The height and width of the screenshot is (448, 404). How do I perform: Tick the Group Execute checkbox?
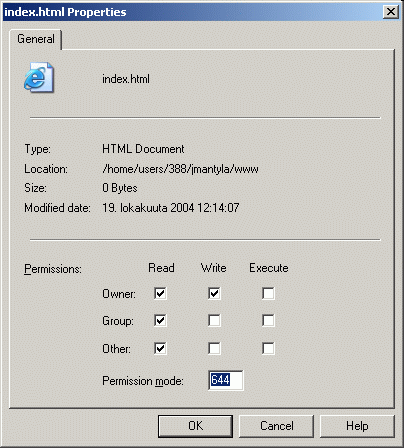coord(268,321)
